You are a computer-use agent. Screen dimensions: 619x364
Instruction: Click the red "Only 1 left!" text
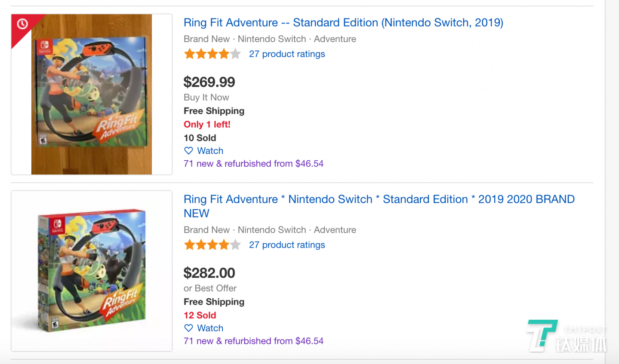pyautogui.click(x=207, y=125)
